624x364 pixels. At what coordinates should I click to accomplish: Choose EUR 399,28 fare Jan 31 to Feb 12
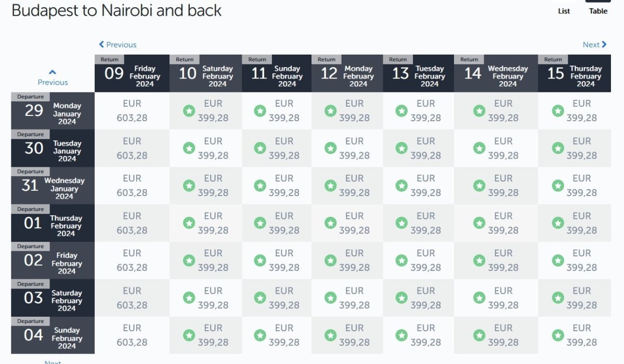355,186
